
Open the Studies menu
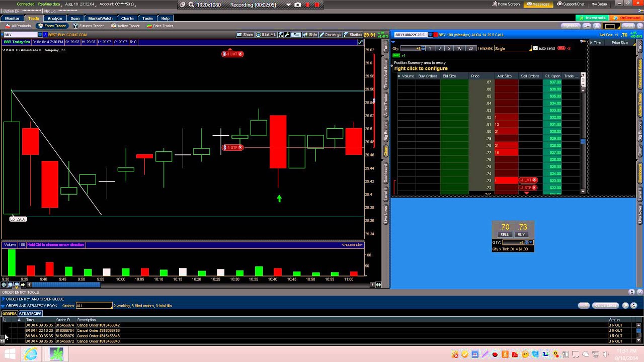coord(353,35)
